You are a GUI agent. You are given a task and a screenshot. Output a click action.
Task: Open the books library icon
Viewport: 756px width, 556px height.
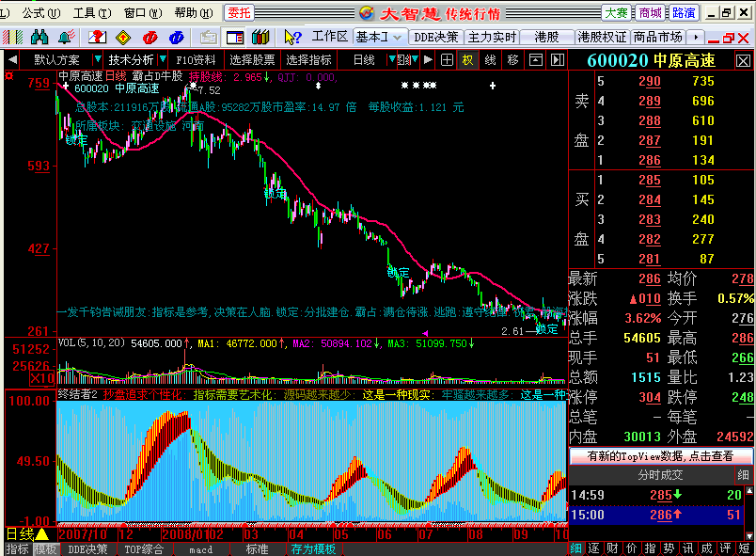point(260,37)
